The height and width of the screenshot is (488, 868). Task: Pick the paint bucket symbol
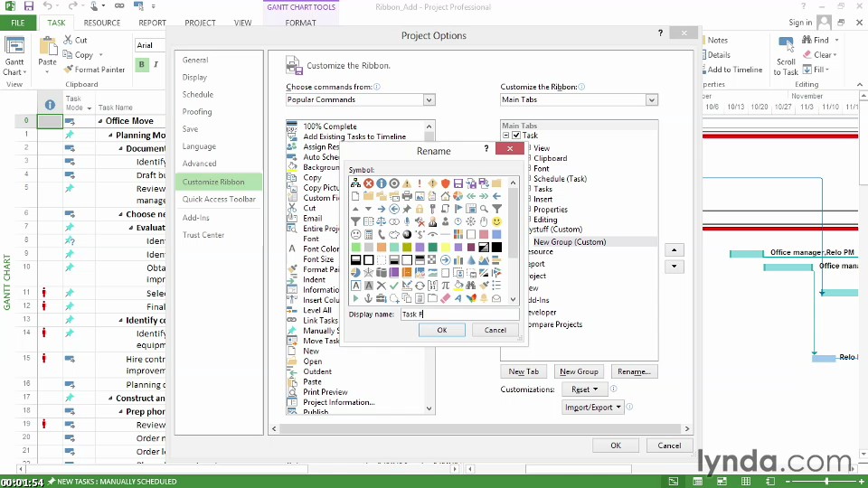pos(458,286)
